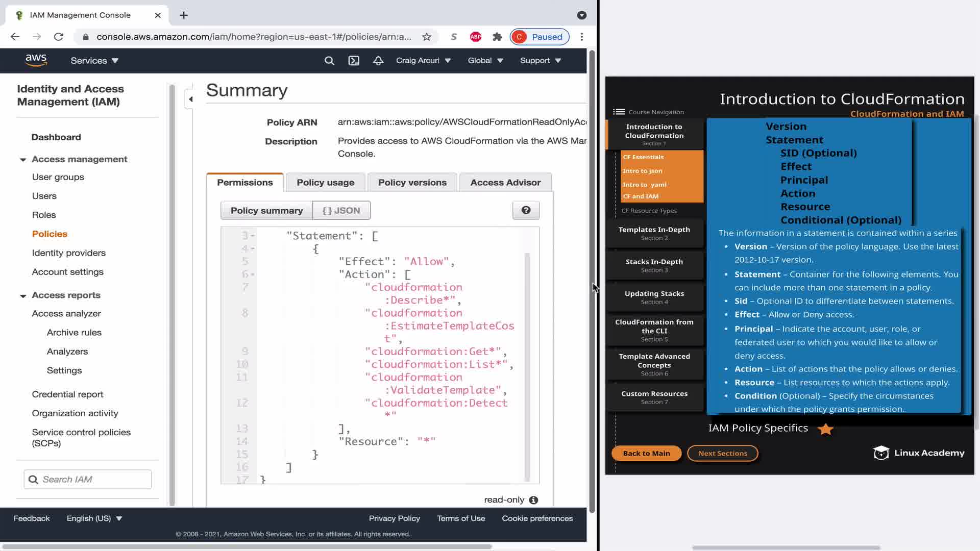Open the AWS notifications bell
Viewport: 980px width, 551px height.
(x=378, y=61)
